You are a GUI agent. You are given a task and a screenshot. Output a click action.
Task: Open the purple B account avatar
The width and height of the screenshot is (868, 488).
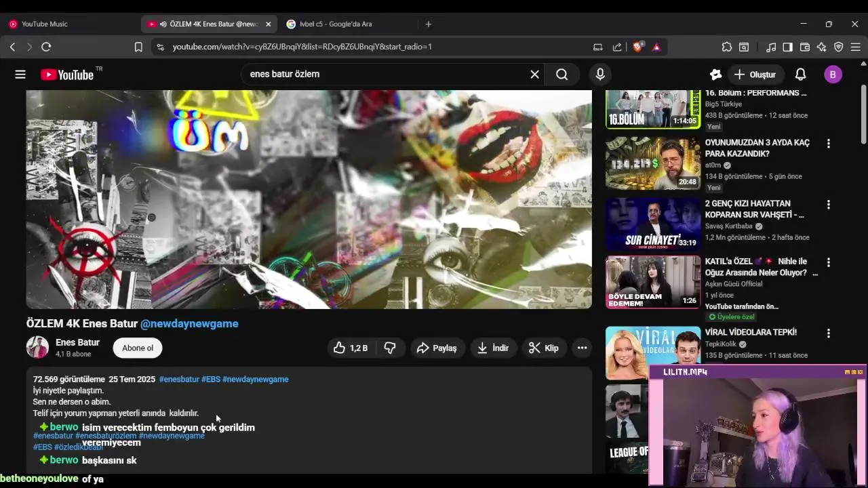[x=833, y=75]
